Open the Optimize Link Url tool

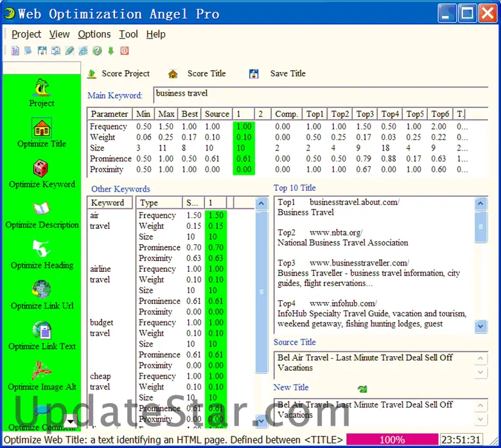pos(42,295)
